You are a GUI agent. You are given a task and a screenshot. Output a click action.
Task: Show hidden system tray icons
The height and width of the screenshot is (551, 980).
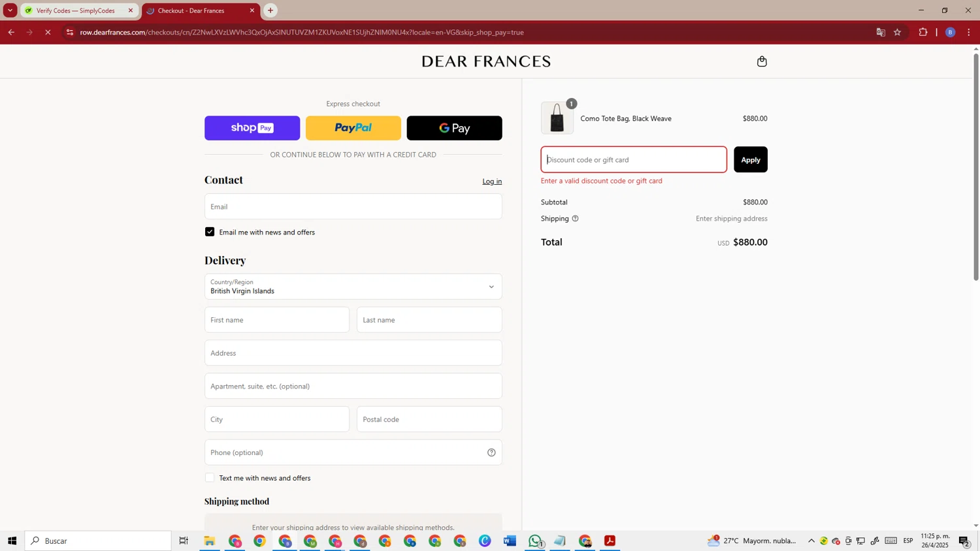811,541
